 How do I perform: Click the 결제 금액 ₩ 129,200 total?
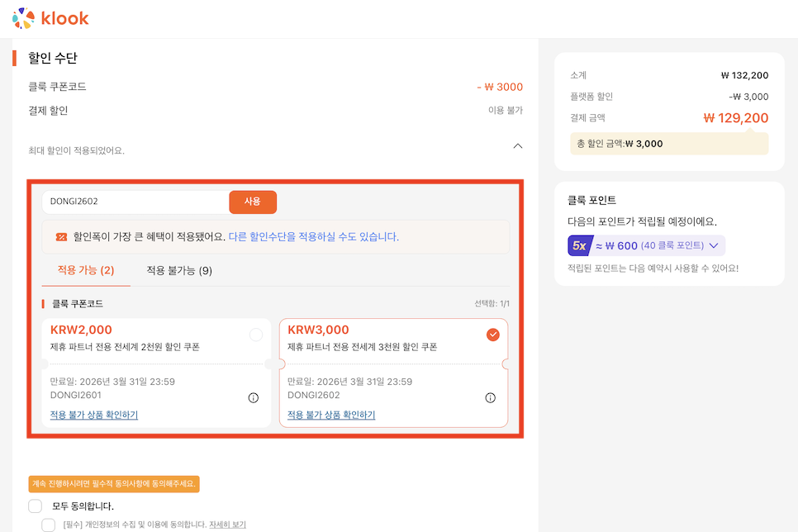736,118
